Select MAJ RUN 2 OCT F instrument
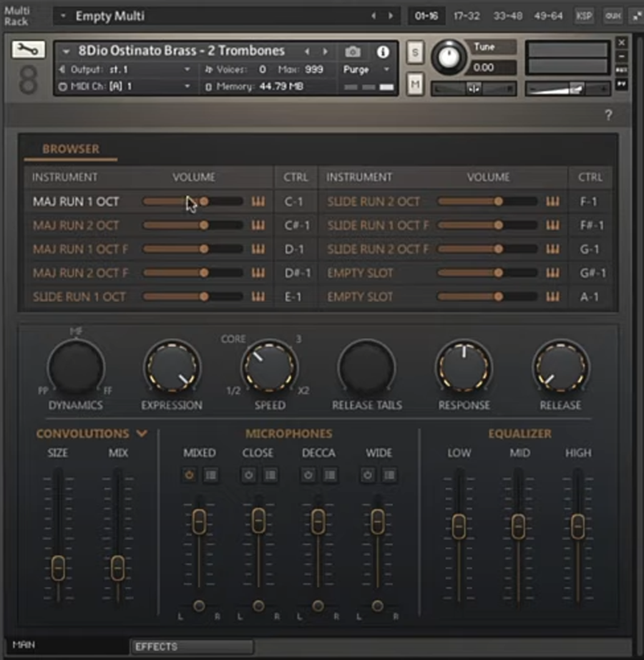The height and width of the screenshot is (660, 644). click(x=80, y=273)
